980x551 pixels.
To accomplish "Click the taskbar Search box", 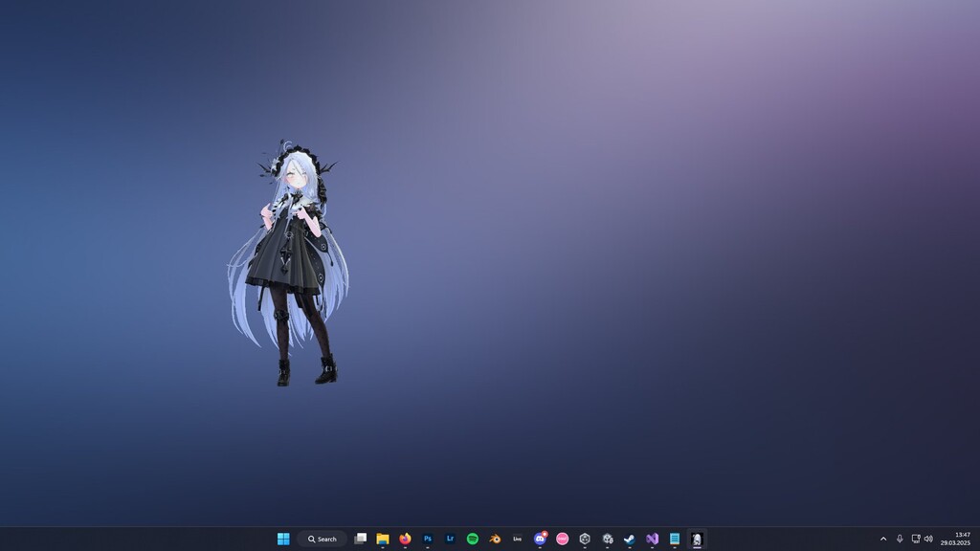I will click(323, 539).
